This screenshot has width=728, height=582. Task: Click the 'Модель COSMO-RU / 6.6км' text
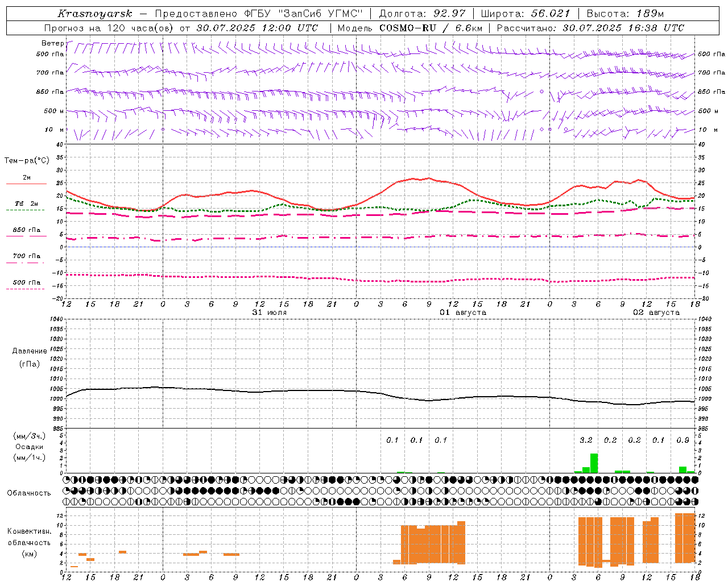pos(410,28)
